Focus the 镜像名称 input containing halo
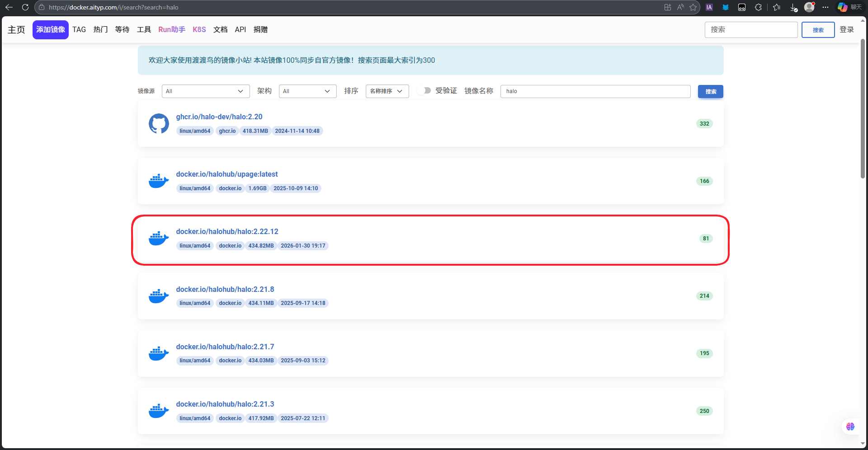This screenshot has width=868, height=450. pos(595,91)
